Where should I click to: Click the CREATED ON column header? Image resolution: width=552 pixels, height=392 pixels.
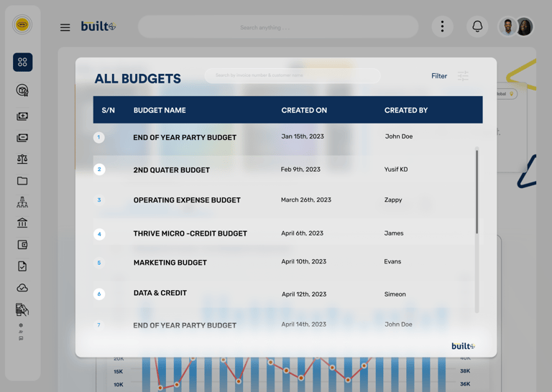(x=304, y=111)
